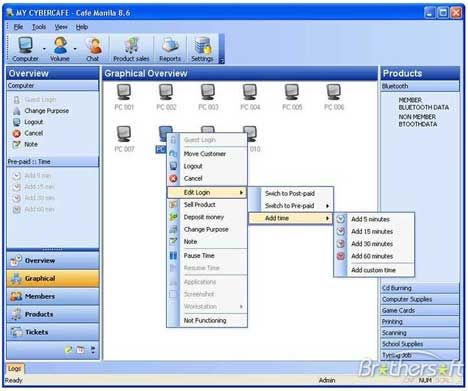This screenshot has height=391, width=468.
Task: Click Change Purpose in Overview panel
Action: point(46,111)
